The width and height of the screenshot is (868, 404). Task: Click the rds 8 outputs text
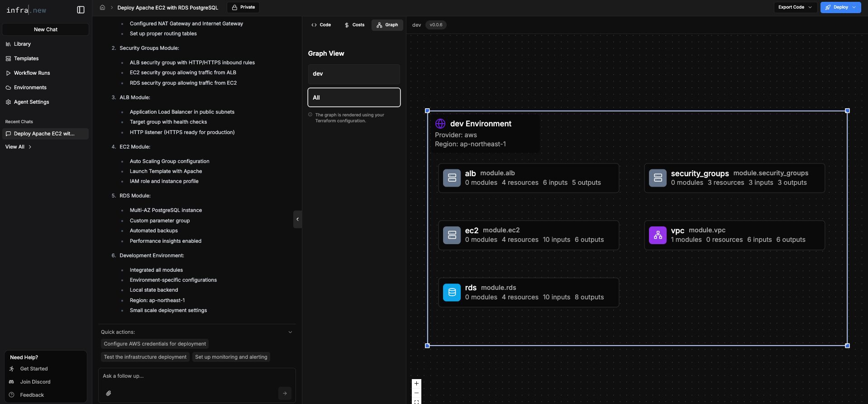point(589,297)
